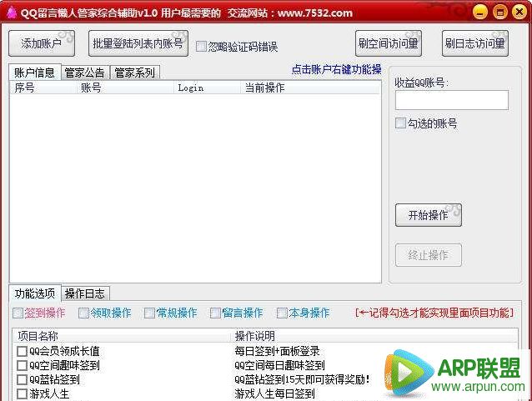Open the 管家公告 tab
Image resolution: width=532 pixels, height=401 pixels.
coord(85,73)
